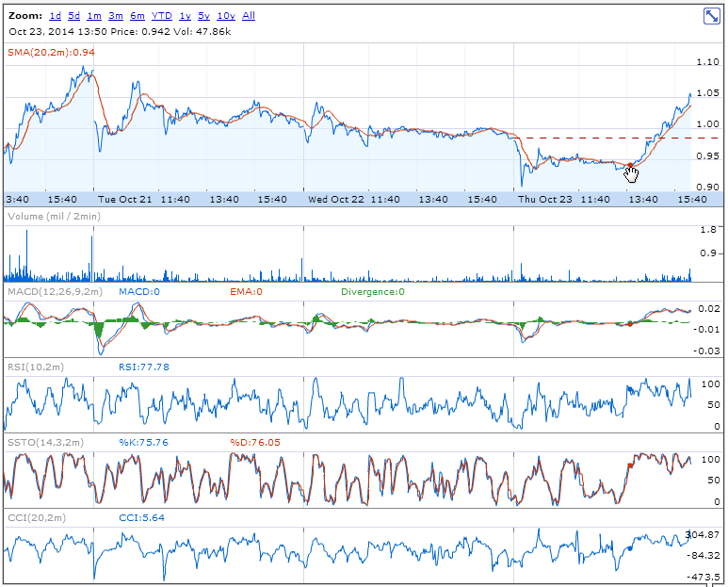728x587 pixels.
Task: Click the 1.10 price axis label
Action: (708, 62)
